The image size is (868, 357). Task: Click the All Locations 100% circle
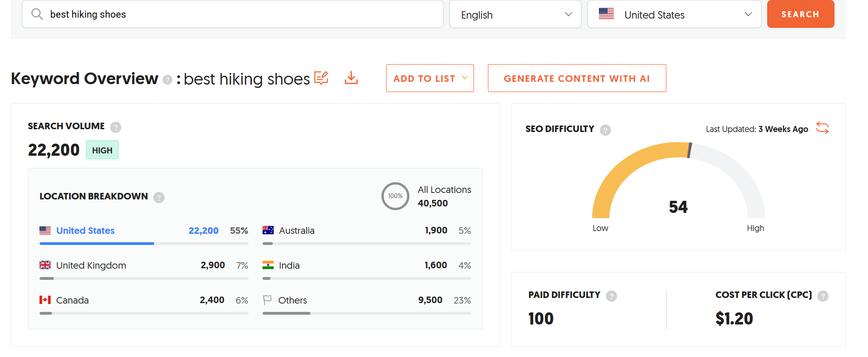[x=395, y=196]
